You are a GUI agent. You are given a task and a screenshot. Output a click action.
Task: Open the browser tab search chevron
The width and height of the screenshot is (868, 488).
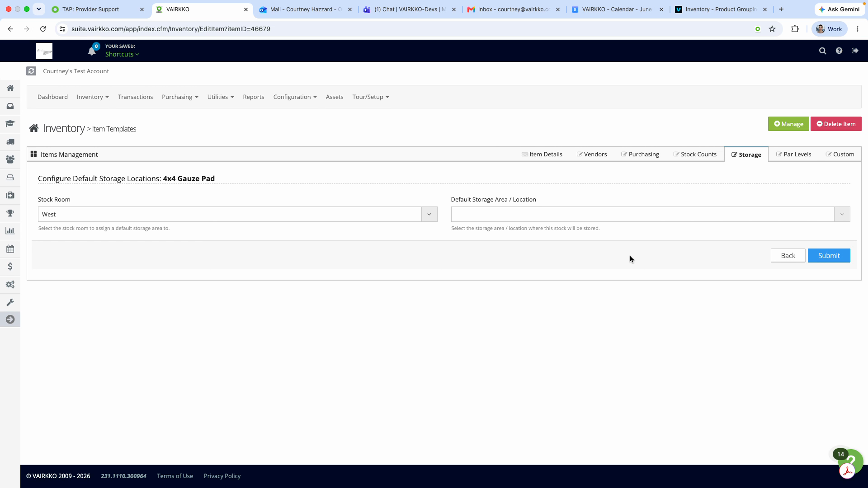tap(39, 9)
